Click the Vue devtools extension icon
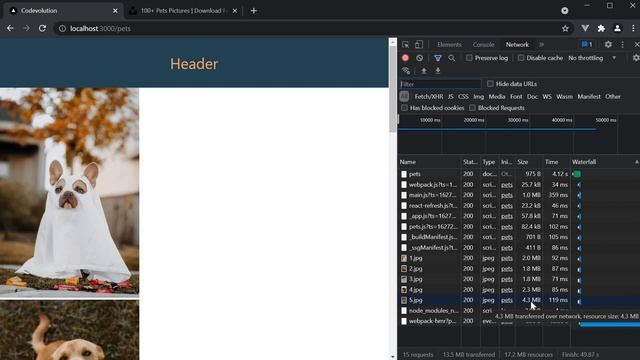 (585, 28)
